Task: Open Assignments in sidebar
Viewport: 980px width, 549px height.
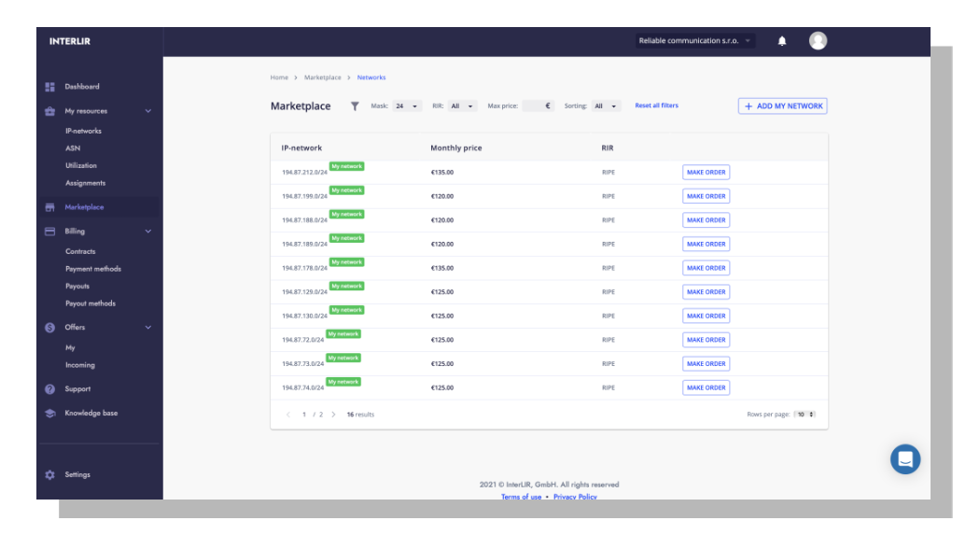Action: pos(85,183)
